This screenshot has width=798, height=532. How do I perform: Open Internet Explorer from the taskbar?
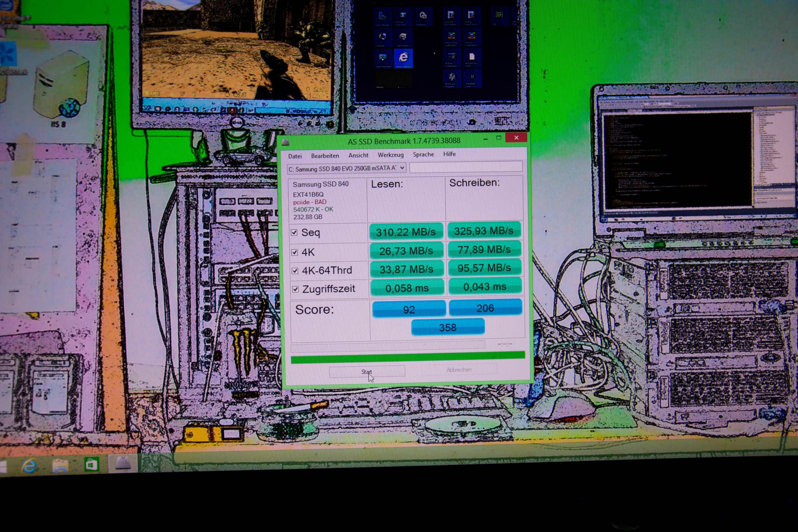click(29, 465)
